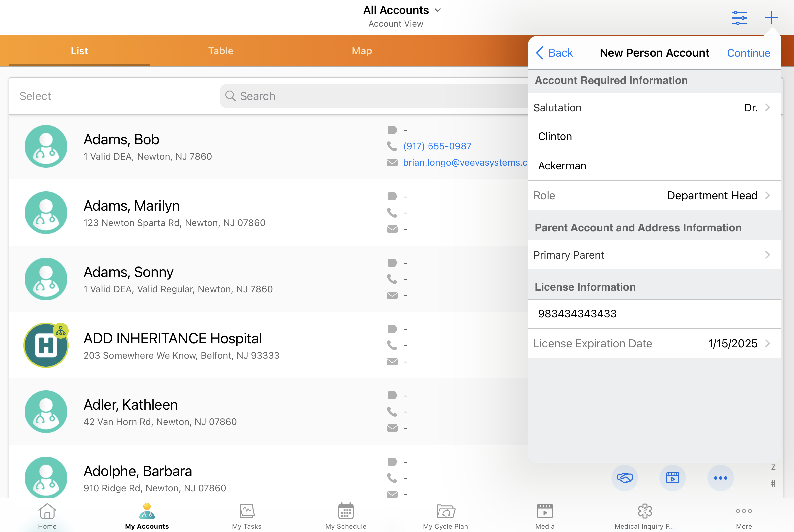Expand the Primary Parent selector
The image size is (794, 532).
654,255
